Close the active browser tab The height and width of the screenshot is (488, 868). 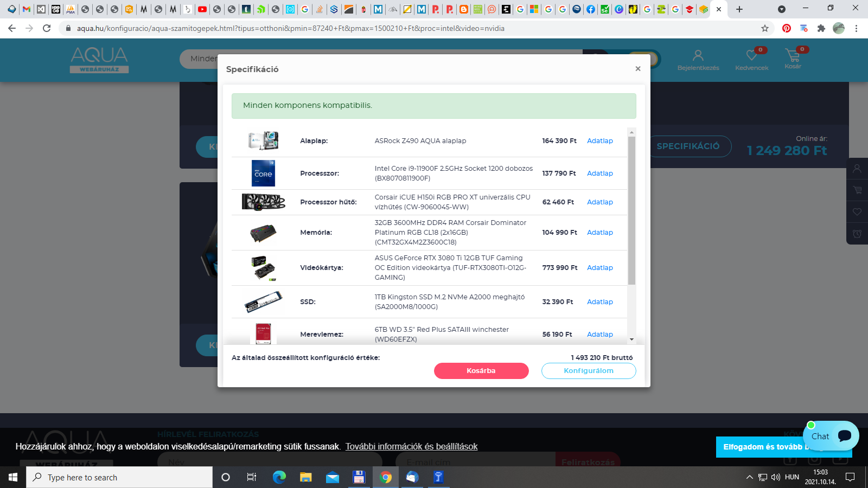tap(719, 9)
